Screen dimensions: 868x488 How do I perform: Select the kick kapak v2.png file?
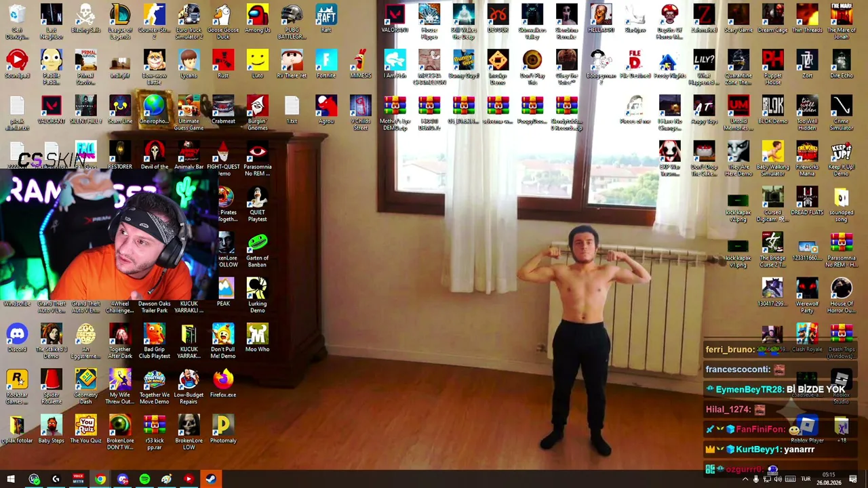click(x=738, y=207)
